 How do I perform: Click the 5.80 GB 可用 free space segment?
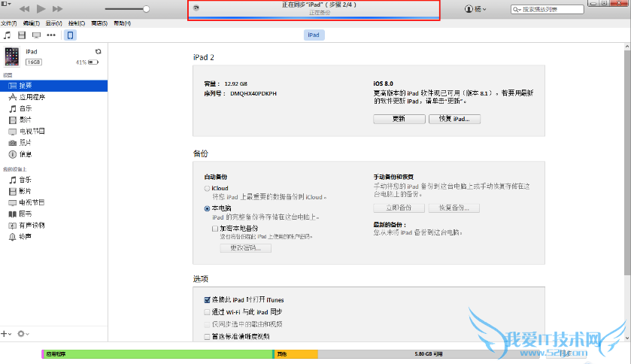pyautogui.click(x=429, y=354)
